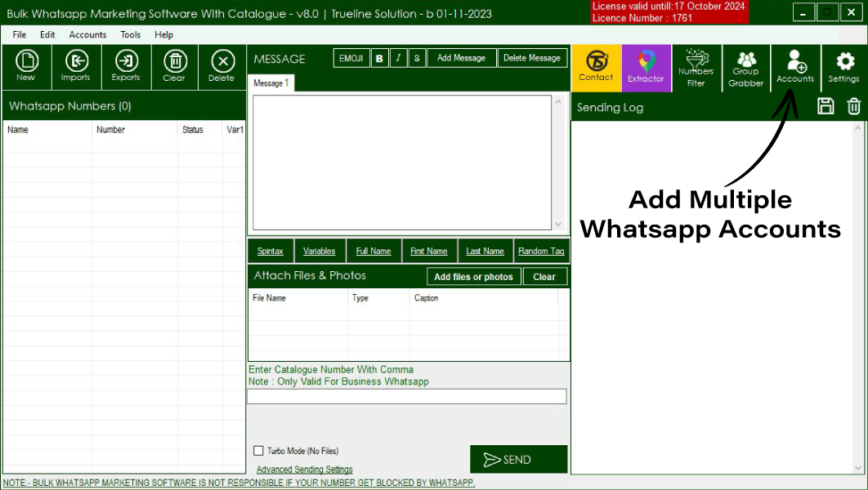Delete the sending log with trash icon

tap(853, 106)
